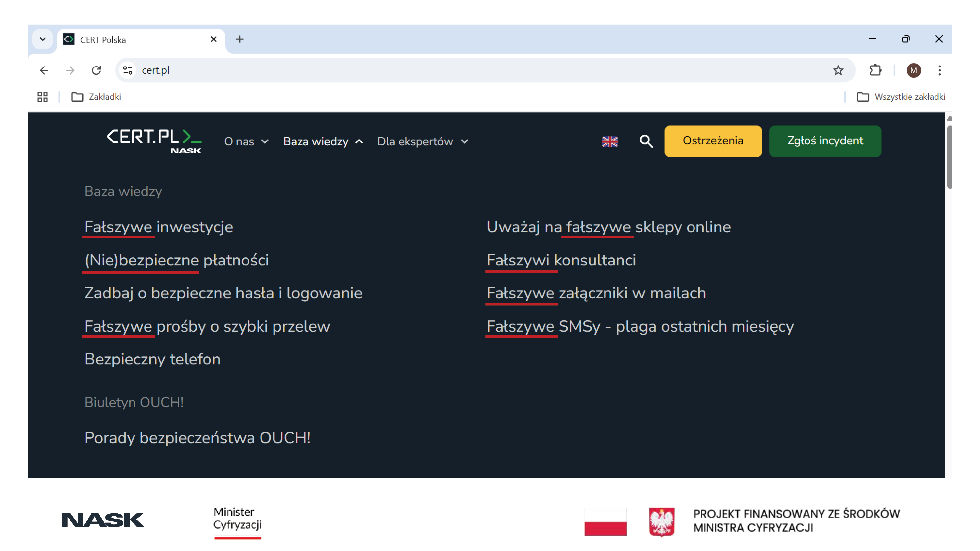Open a new browser tab
The width and height of the screenshot is (980, 551).
[240, 39]
